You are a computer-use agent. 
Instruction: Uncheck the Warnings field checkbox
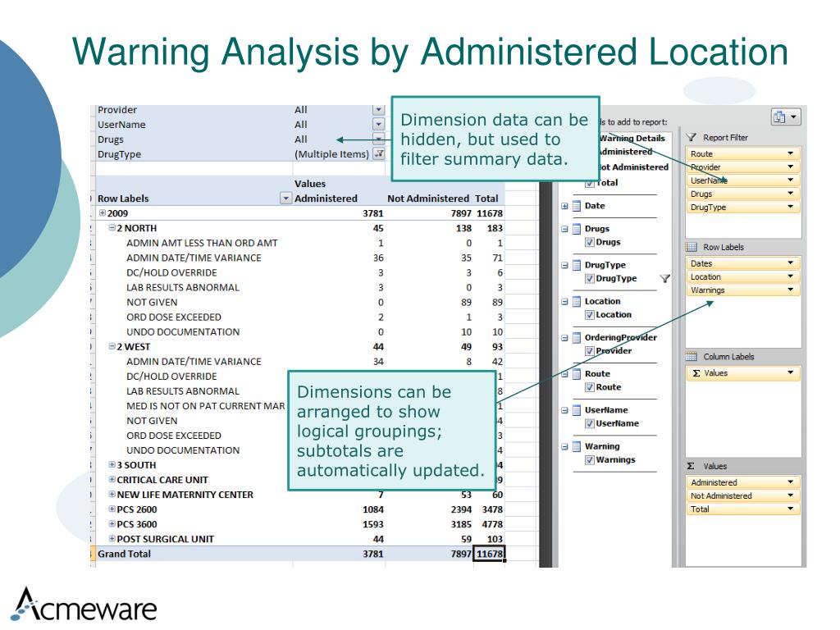pos(590,459)
